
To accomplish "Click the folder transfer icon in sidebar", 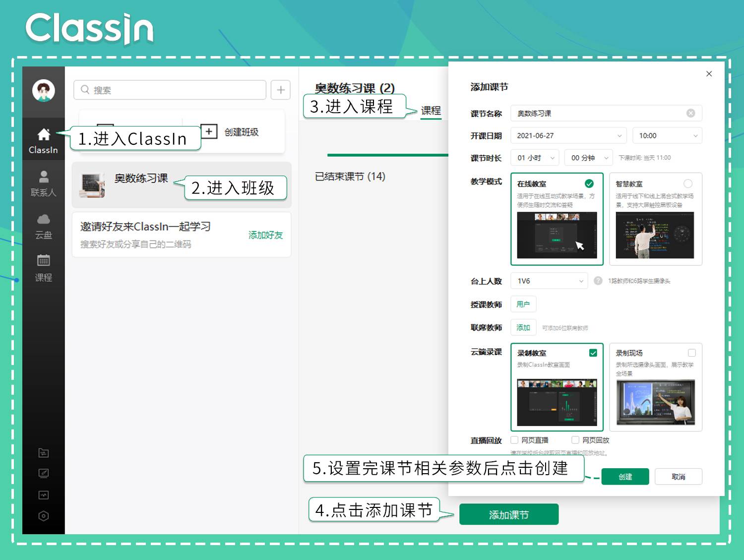I will tap(44, 453).
